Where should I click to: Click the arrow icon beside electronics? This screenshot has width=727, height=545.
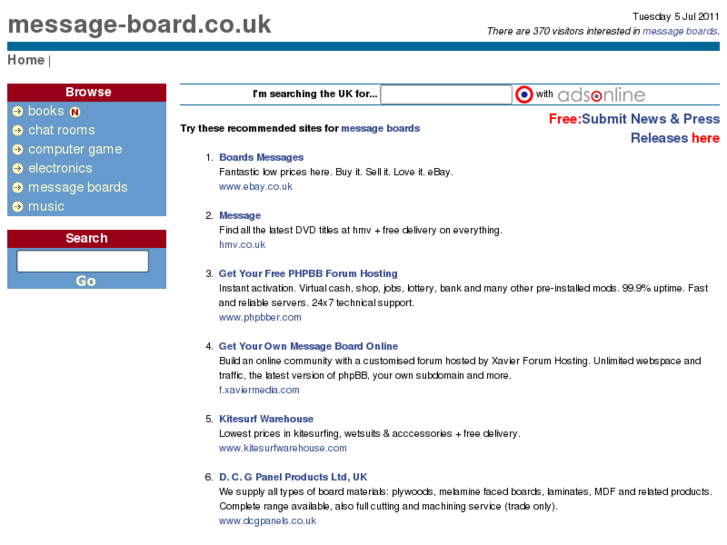point(18,168)
